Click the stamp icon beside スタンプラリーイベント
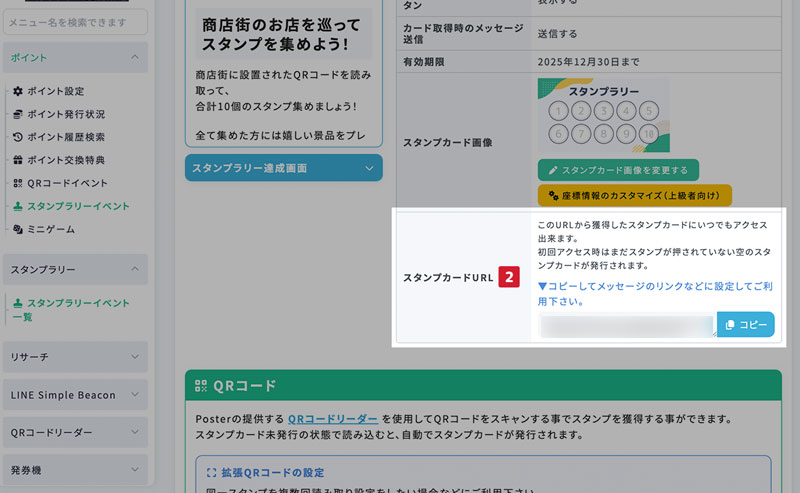This screenshot has width=800, height=493. 18,206
